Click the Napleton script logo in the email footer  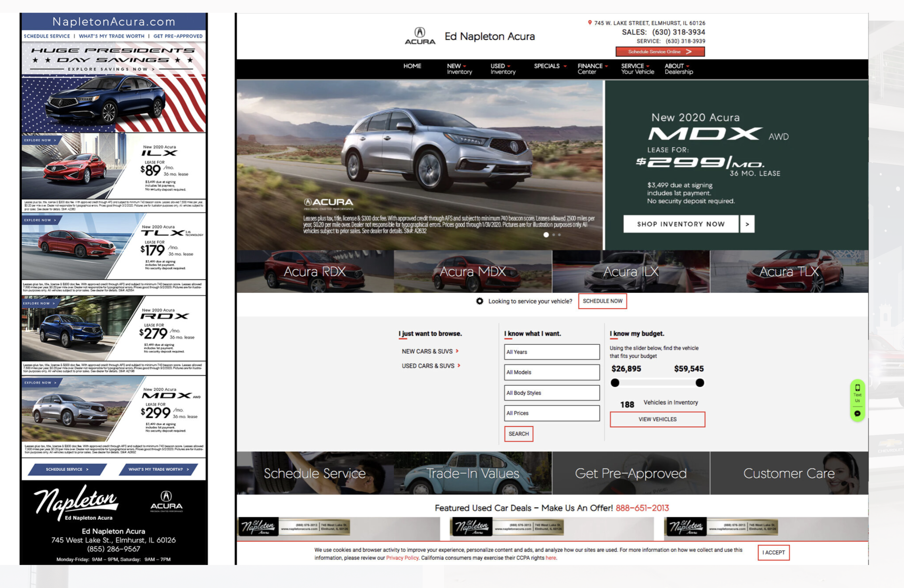coord(76,503)
